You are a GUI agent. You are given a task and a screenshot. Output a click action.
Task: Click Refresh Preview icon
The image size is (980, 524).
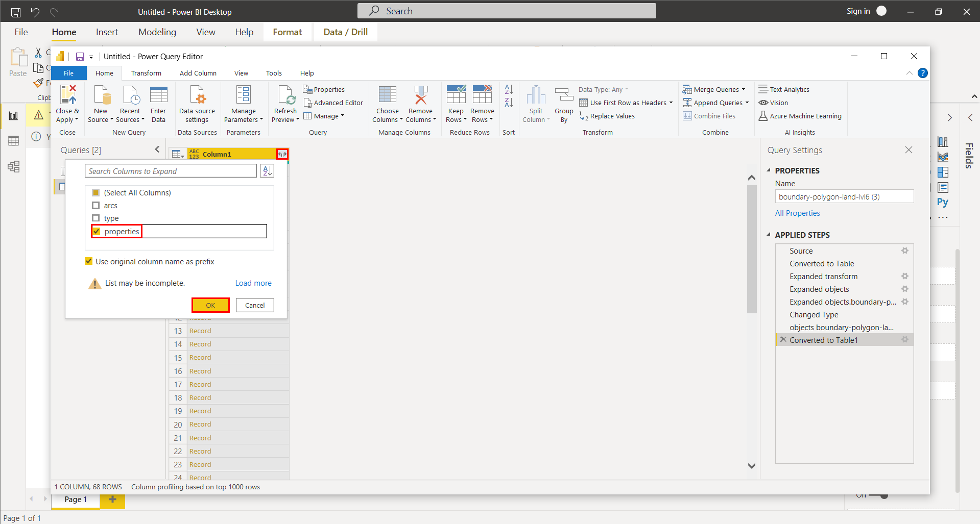pos(285,95)
